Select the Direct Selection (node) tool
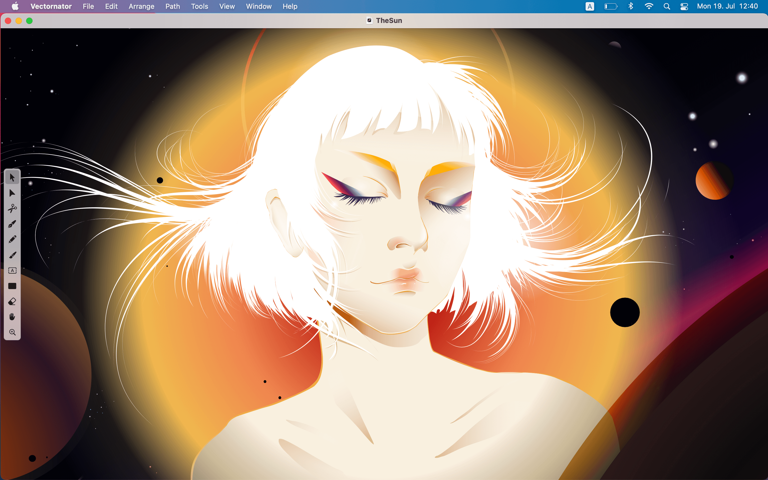768x480 pixels. (12, 193)
